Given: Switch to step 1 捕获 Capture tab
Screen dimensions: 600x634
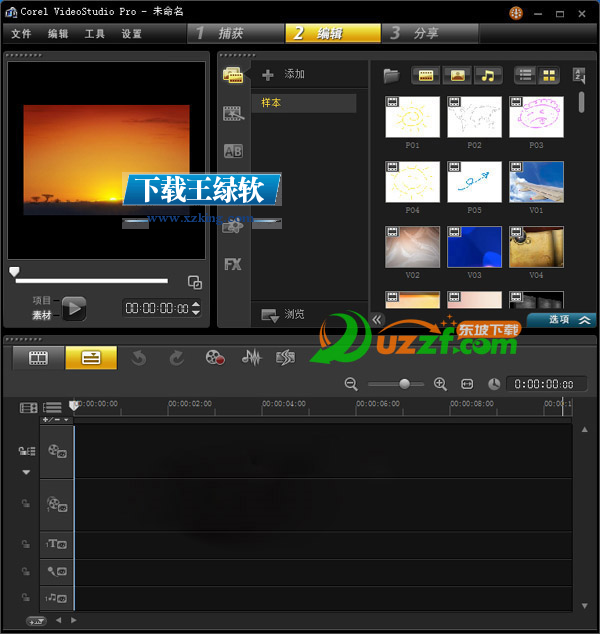Looking at the screenshot, I should click(236, 33).
